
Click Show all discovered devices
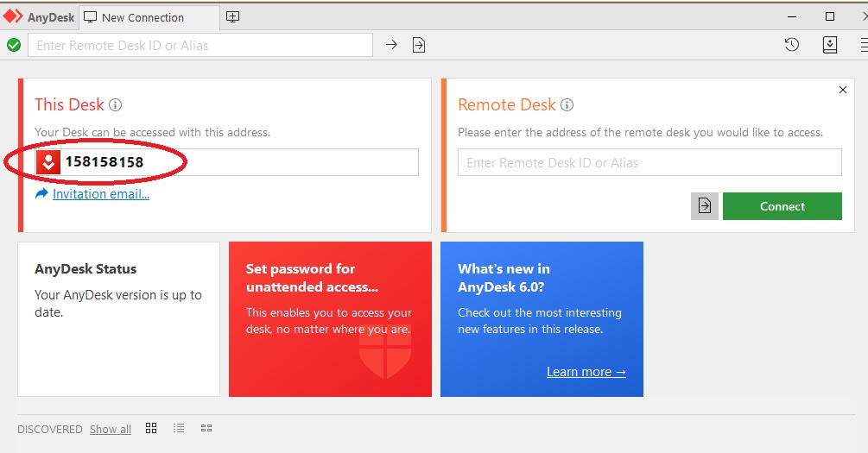point(111,429)
